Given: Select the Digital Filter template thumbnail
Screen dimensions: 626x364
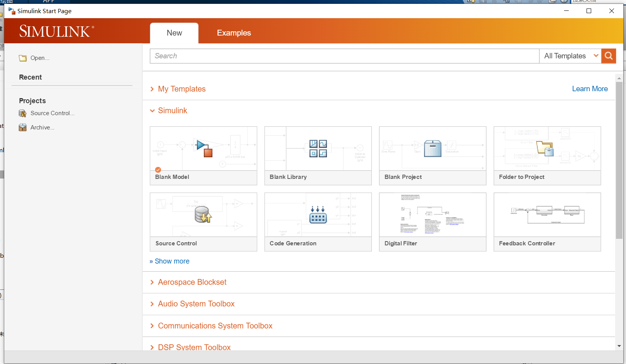Looking at the screenshot, I should click(x=433, y=215).
